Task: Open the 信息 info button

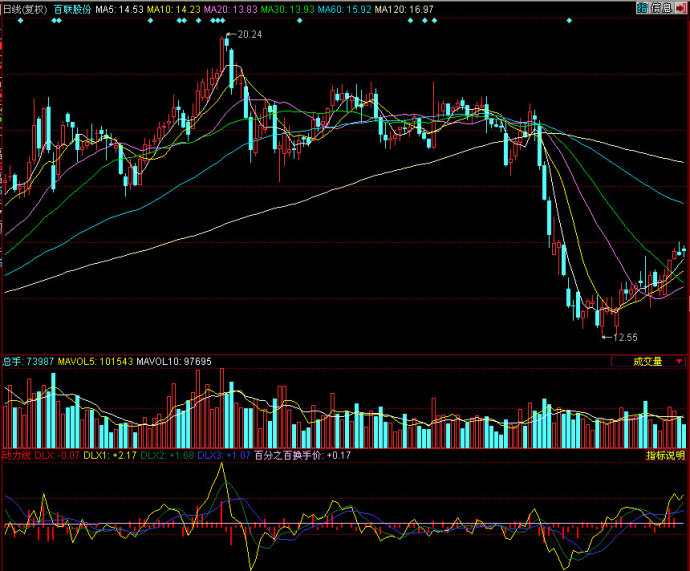Action: pyautogui.click(x=661, y=7)
